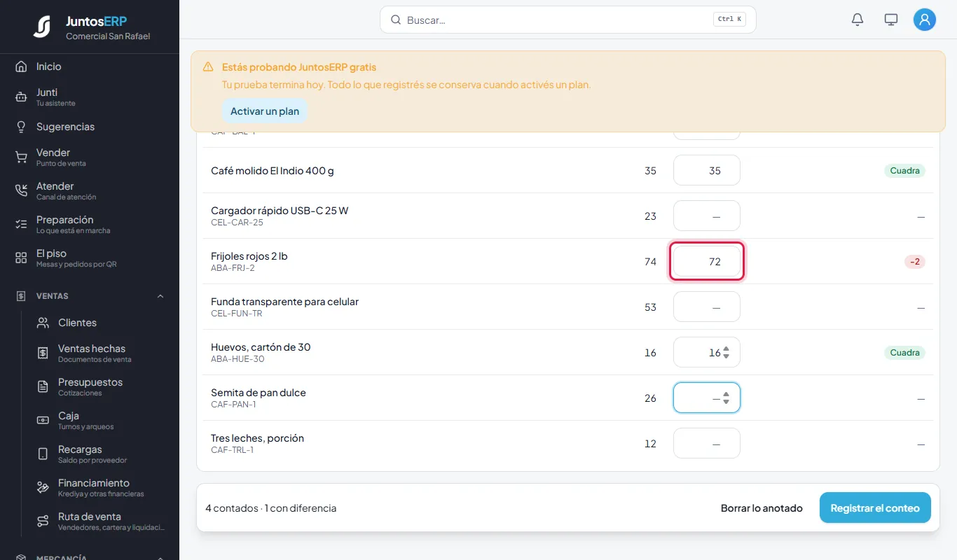Click the Vender shopping cart icon

point(21,157)
